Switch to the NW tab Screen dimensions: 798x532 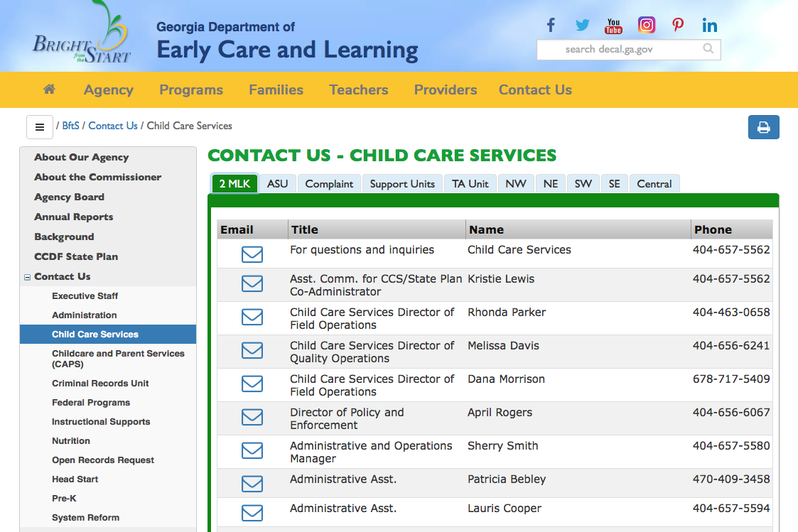(516, 183)
